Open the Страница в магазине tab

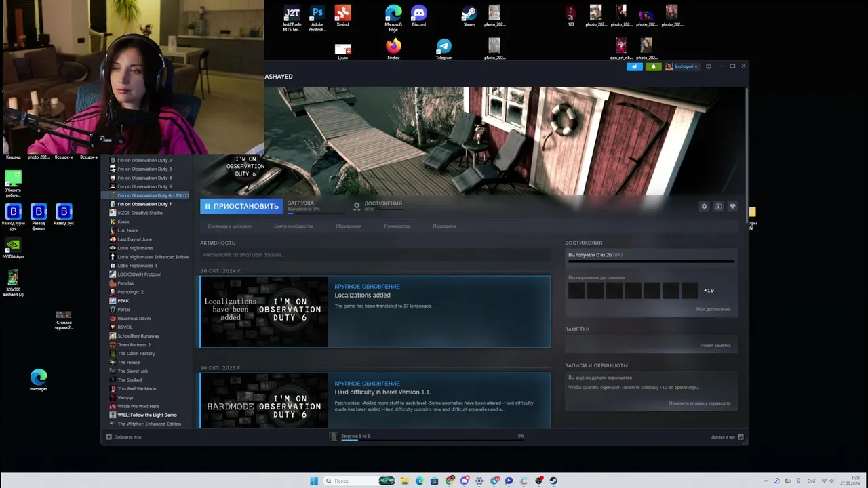coord(229,226)
